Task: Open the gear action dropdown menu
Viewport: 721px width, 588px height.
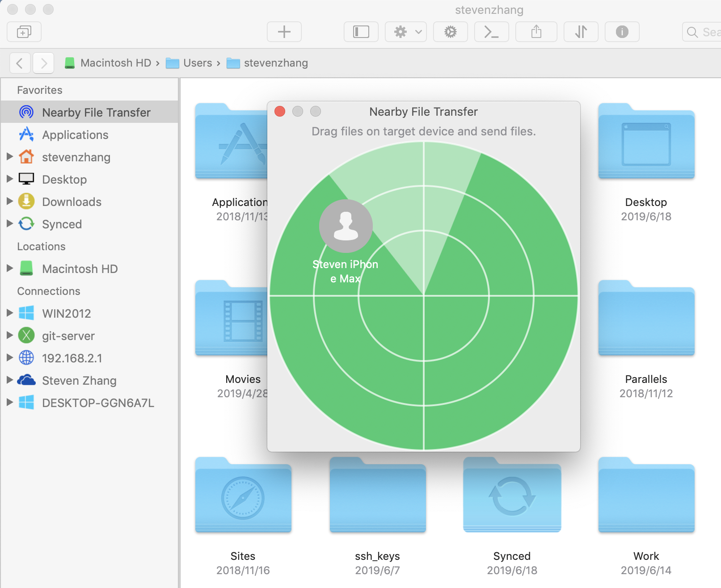Action: pos(406,32)
